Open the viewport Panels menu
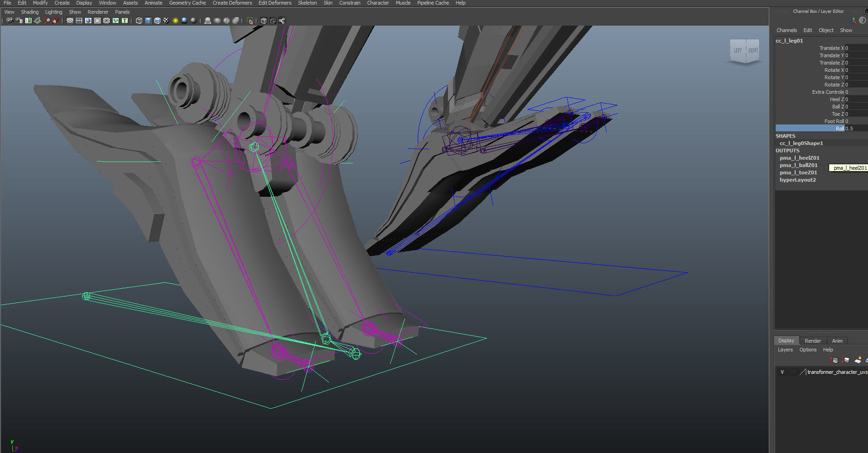The height and width of the screenshot is (453, 868). tap(122, 12)
